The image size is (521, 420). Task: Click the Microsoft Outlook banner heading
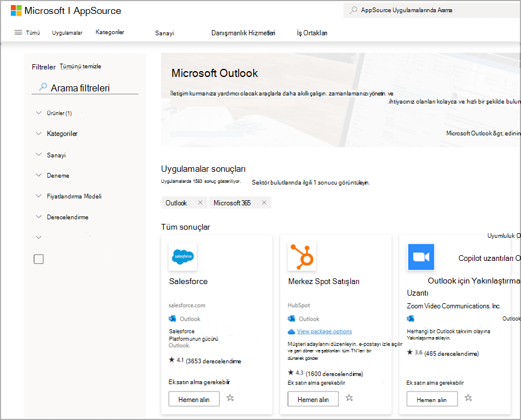click(x=215, y=73)
